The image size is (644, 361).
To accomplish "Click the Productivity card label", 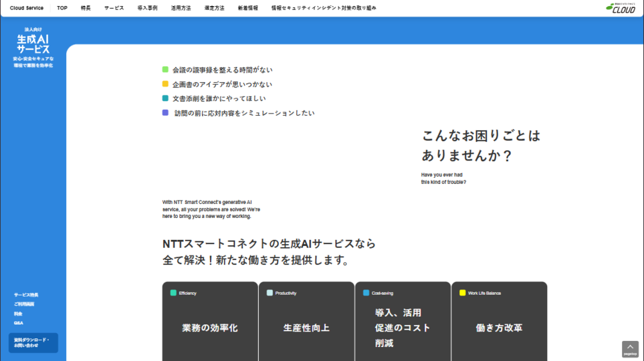I will click(286, 293).
